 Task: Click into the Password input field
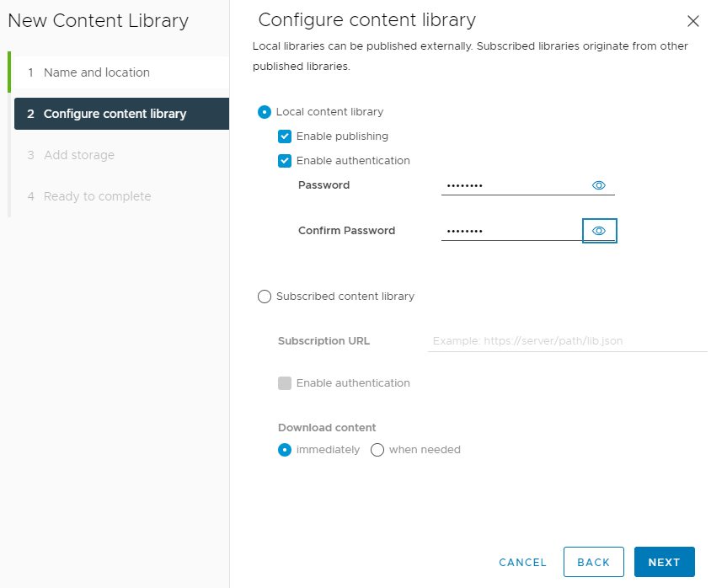pos(516,185)
